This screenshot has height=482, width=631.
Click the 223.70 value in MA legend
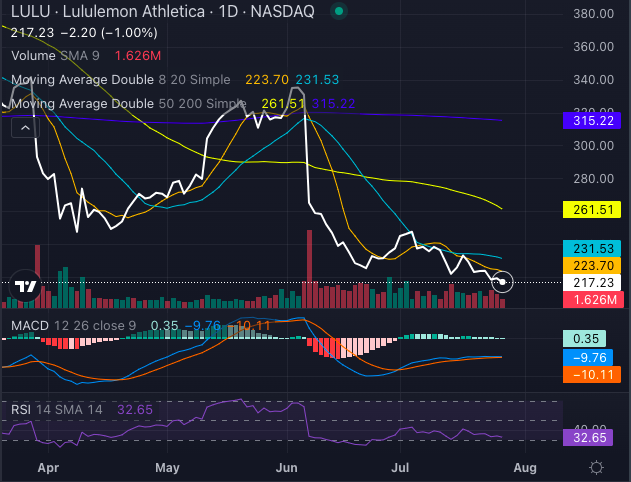pos(267,80)
